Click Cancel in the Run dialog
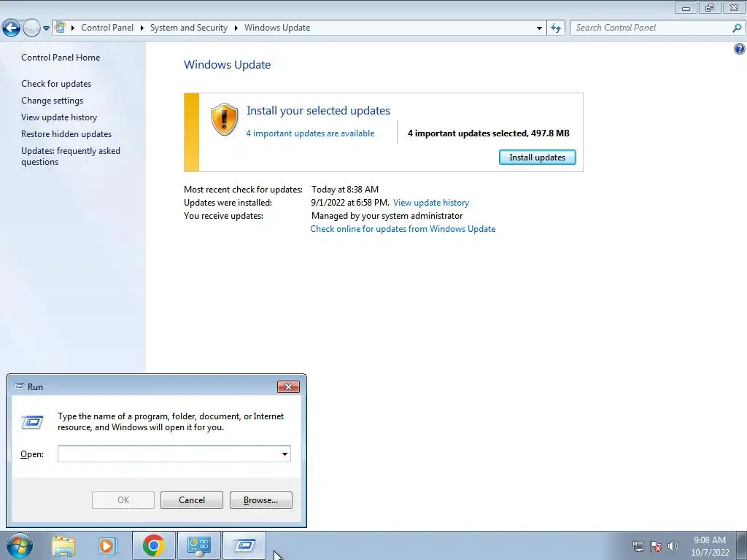The height and width of the screenshot is (560, 747). pos(192,500)
